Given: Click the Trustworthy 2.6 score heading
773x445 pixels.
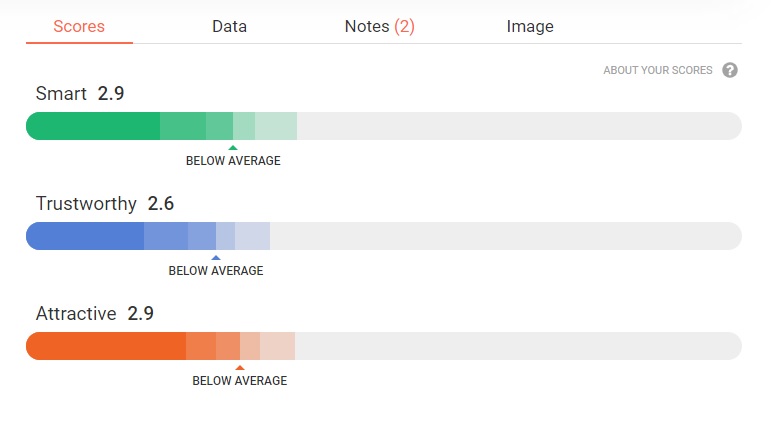Looking at the screenshot, I should coord(105,204).
